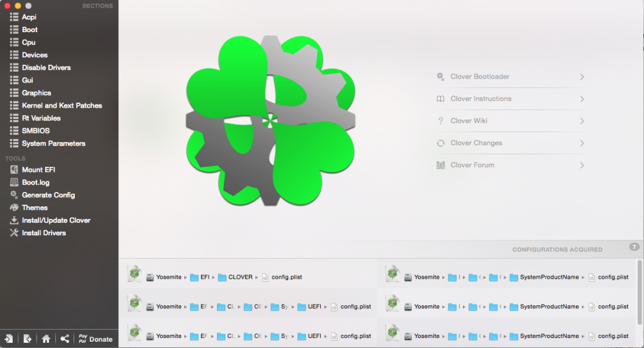The height and width of the screenshot is (348, 644).
Task: Select the SMBIOS section
Action: [35, 130]
